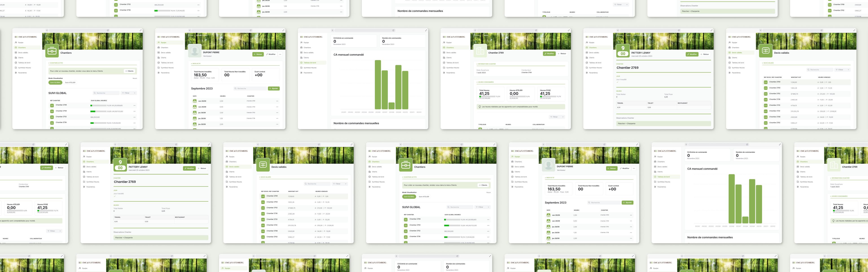The height and width of the screenshot is (272, 868).
Task: Open row menu for jeu 28/09 1,50 entry, lower-row Dupont window
Action: click(x=631, y=232)
